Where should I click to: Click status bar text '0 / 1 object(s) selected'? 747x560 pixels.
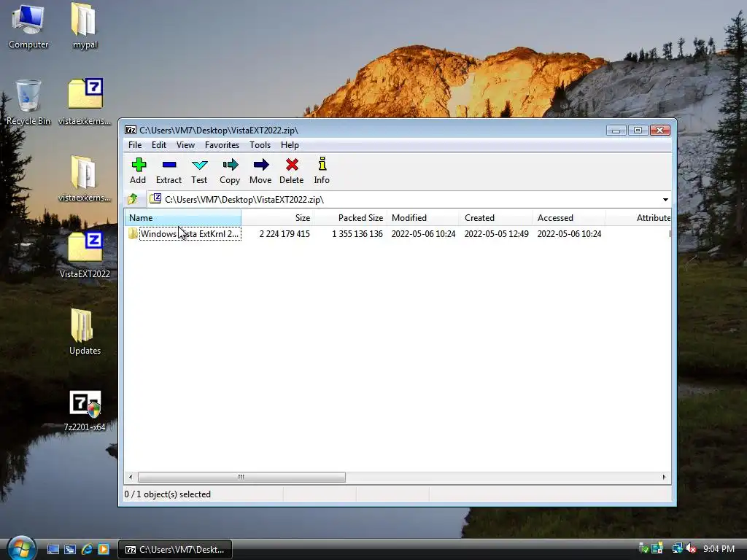coord(168,494)
